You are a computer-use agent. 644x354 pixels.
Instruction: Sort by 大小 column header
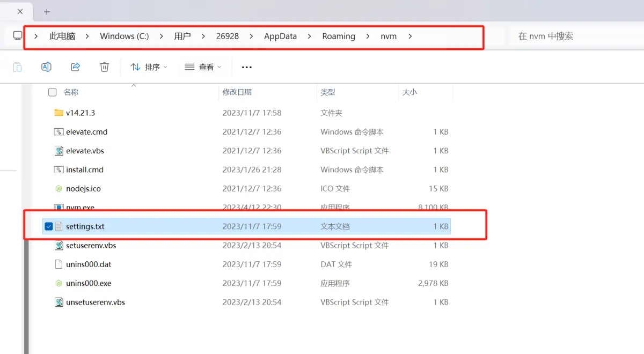point(409,92)
